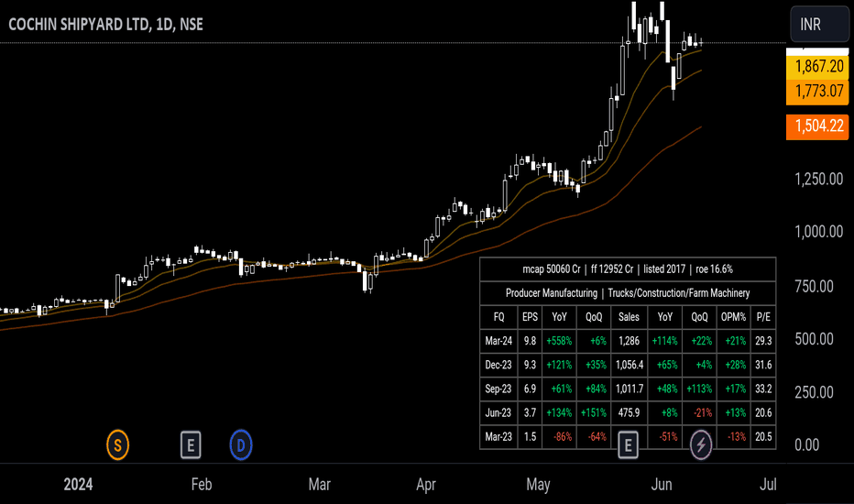This screenshot has height=504, width=854.
Task: Click the Jun-23 quarter cell
Action: coord(498,413)
